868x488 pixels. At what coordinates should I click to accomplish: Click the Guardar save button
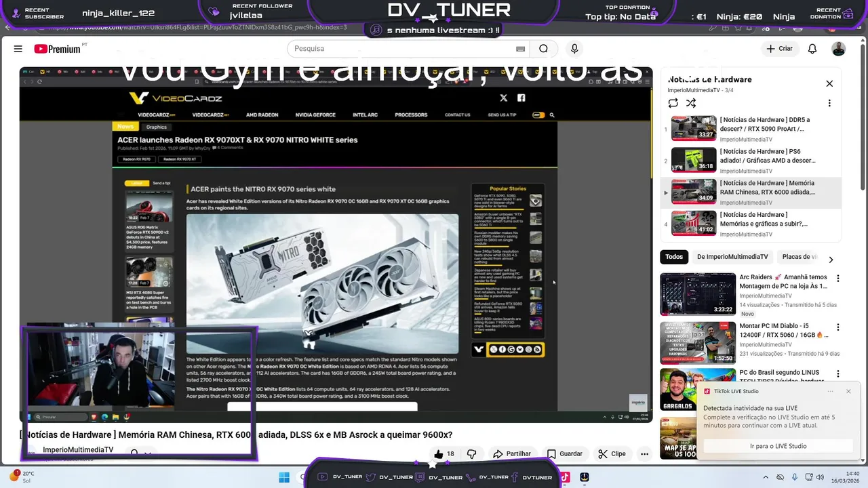tap(565, 454)
